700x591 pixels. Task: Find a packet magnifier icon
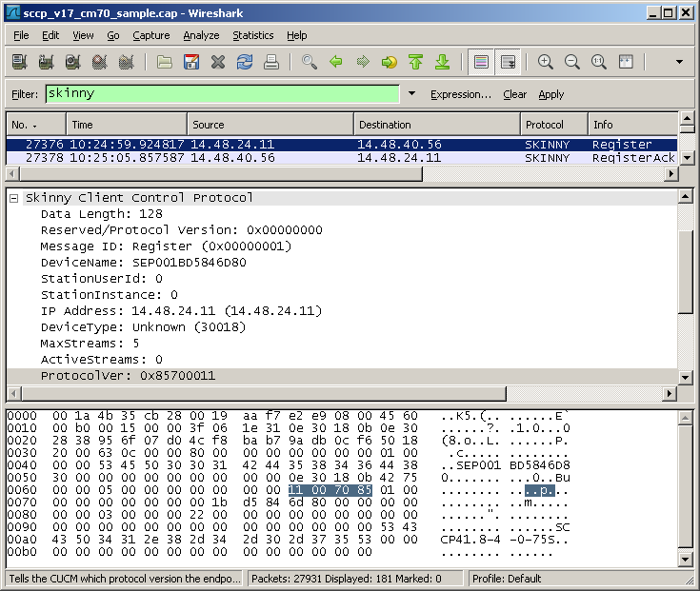pyautogui.click(x=309, y=62)
